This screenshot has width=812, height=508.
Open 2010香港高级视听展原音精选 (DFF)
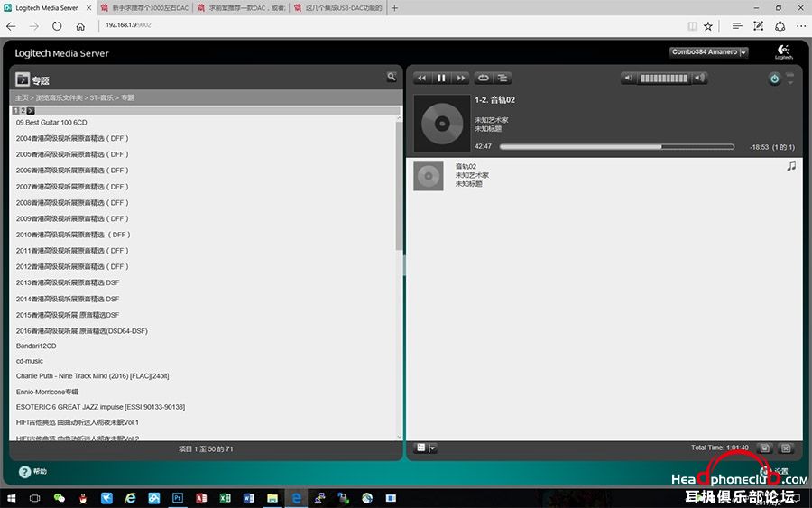coord(73,236)
